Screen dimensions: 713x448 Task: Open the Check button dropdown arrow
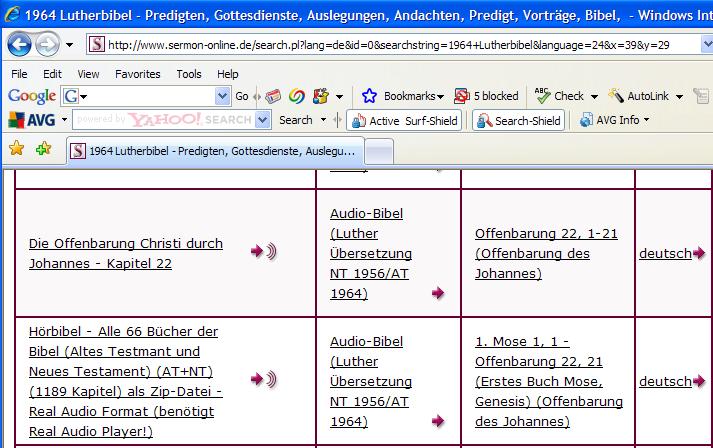[594, 96]
